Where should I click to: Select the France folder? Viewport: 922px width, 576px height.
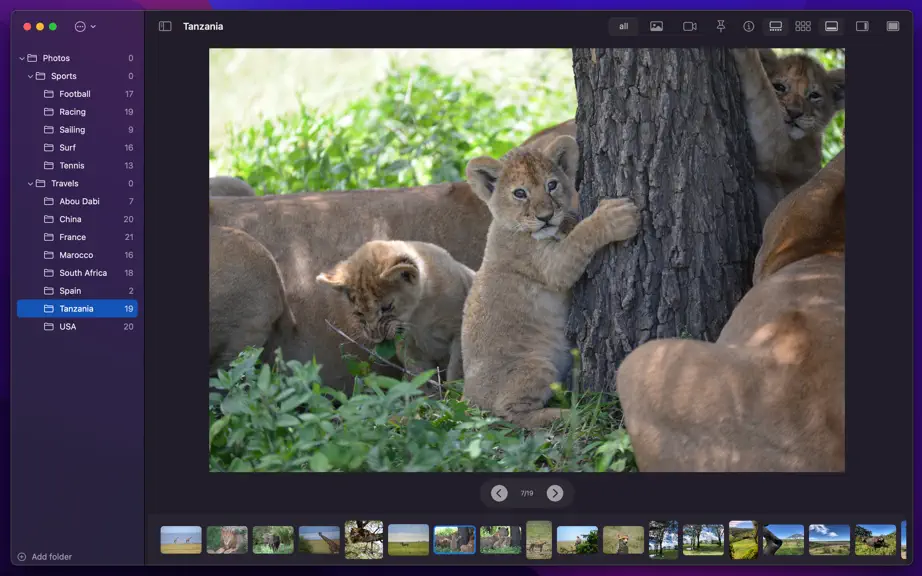click(77, 237)
